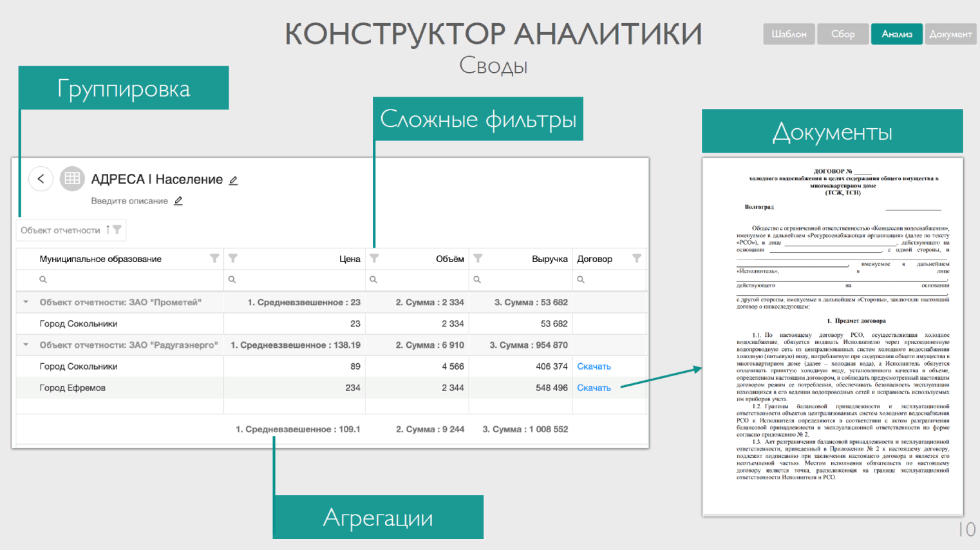Click the АДРЕСА | Население title text
This screenshot has width=980, height=550.
(x=157, y=180)
